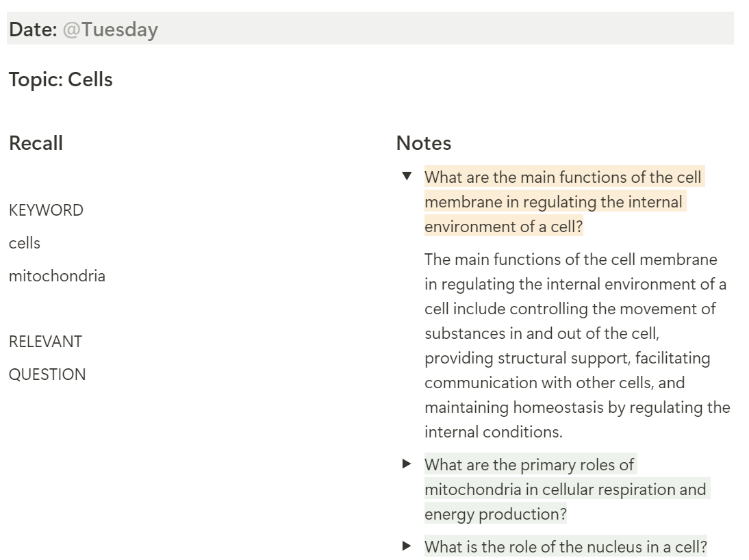The image size is (749, 560).
Task: Expand the nucleus question toggle arrow
Action: pyautogui.click(x=407, y=546)
